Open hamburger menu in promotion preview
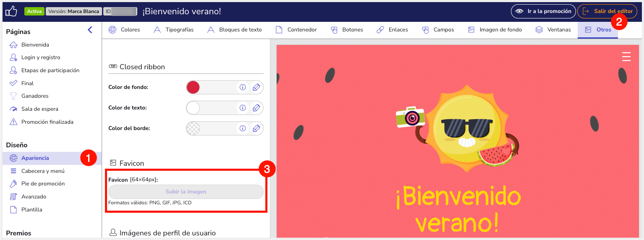The image size is (644, 240). [626, 57]
